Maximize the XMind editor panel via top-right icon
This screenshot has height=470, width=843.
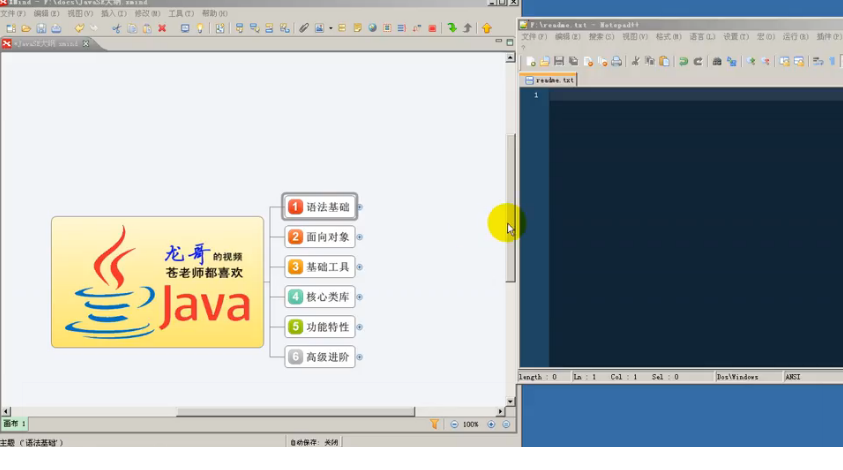point(510,42)
